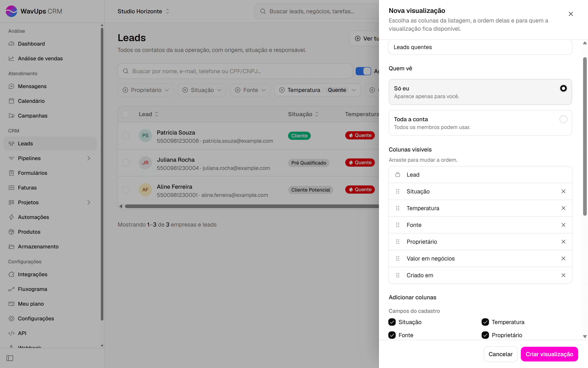Open the Studio Horizonte account switcher
This screenshot has height=368, width=588.
143,11
